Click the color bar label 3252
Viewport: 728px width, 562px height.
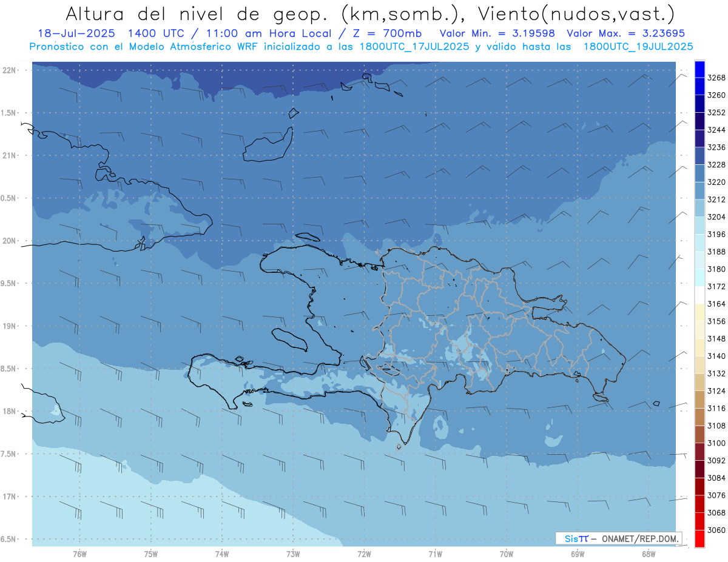click(716, 113)
